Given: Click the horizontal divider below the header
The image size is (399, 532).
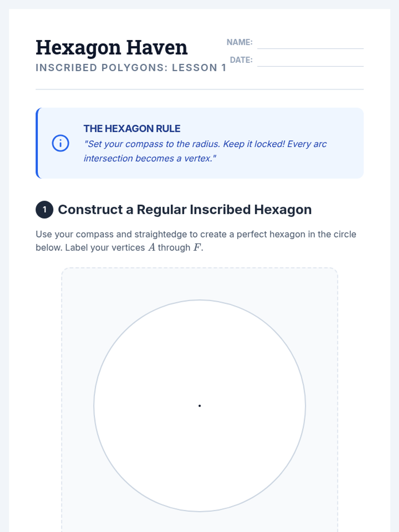Looking at the screenshot, I should click(199, 89).
